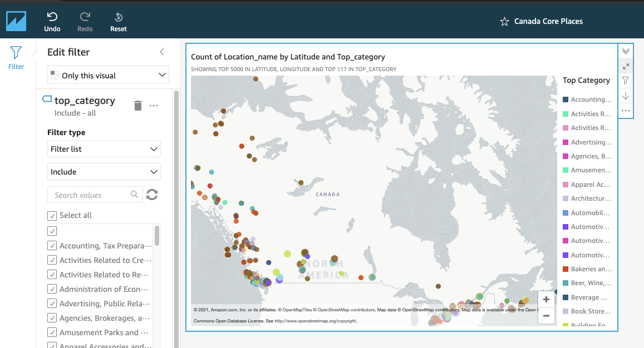Viewport: 644px width, 348px height.
Task: Maximize the map visual
Action: [626, 67]
